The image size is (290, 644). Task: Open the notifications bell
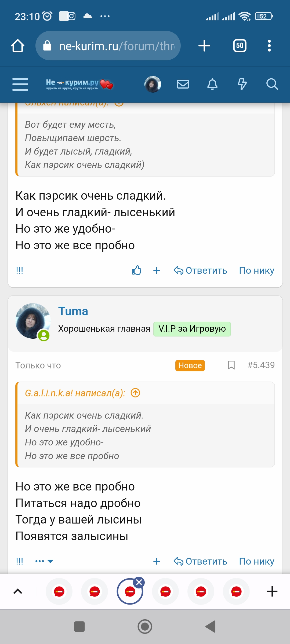(x=212, y=84)
